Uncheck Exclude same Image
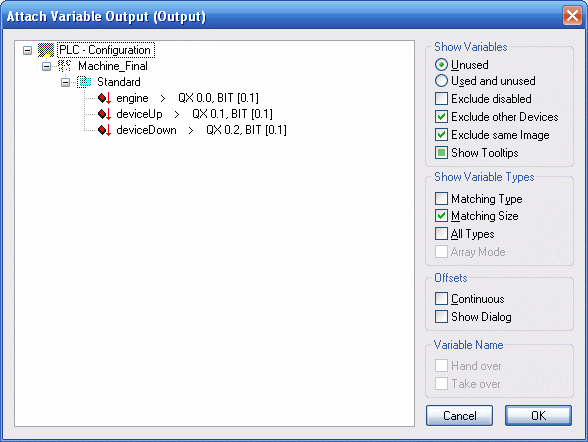The image size is (588, 442). (441, 135)
